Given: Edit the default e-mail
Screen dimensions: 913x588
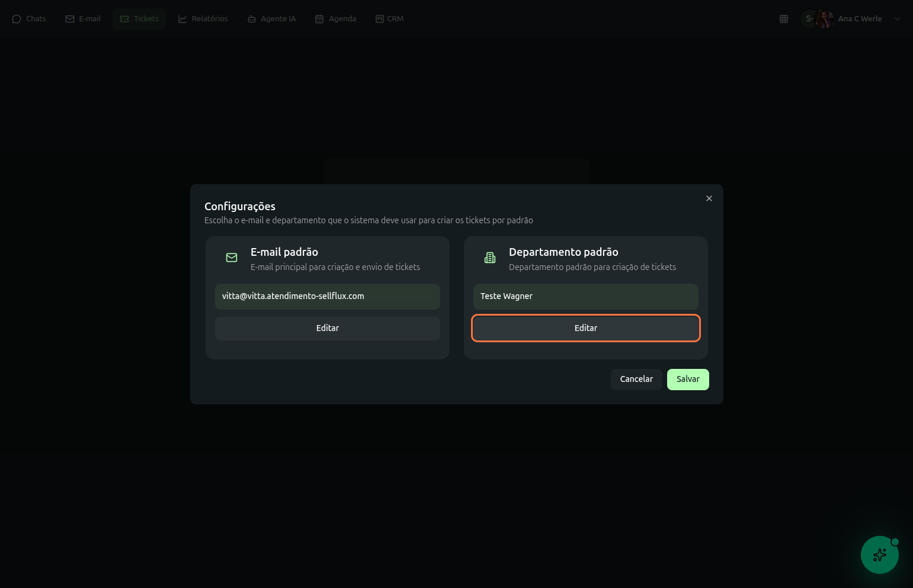Looking at the screenshot, I should click(327, 328).
